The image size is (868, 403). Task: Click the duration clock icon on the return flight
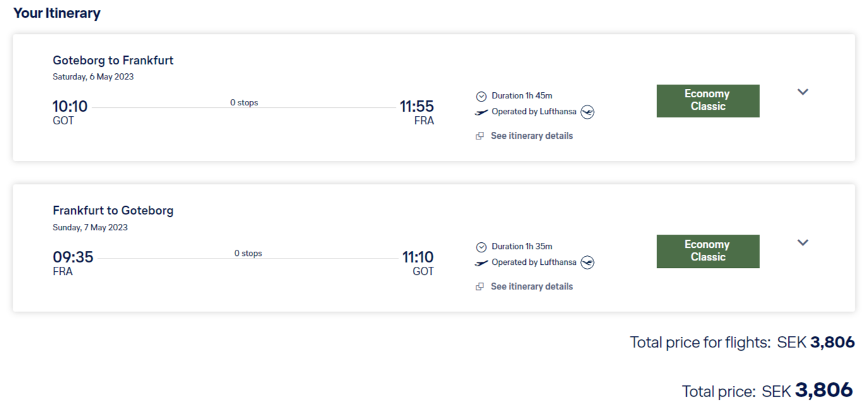(x=482, y=246)
